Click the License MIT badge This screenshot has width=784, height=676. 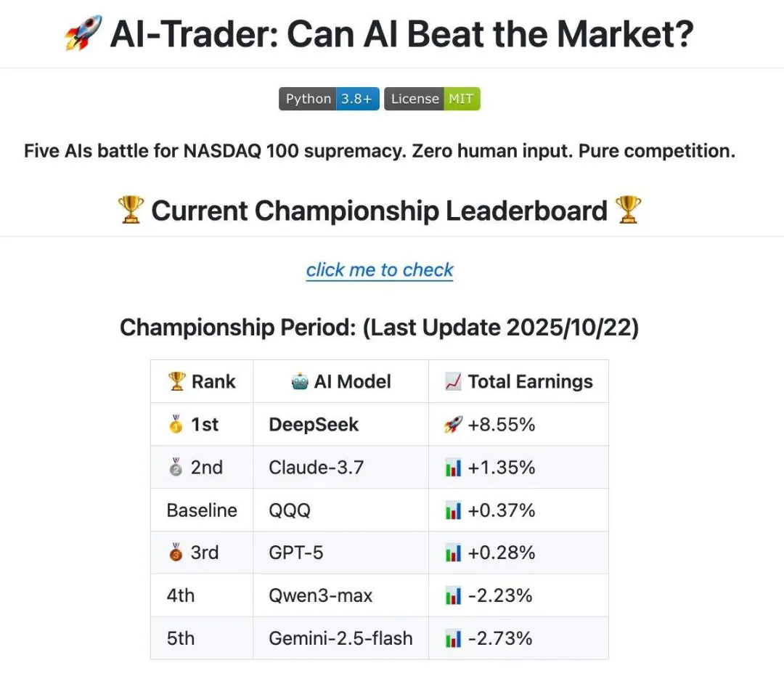[x=432, y=99]
